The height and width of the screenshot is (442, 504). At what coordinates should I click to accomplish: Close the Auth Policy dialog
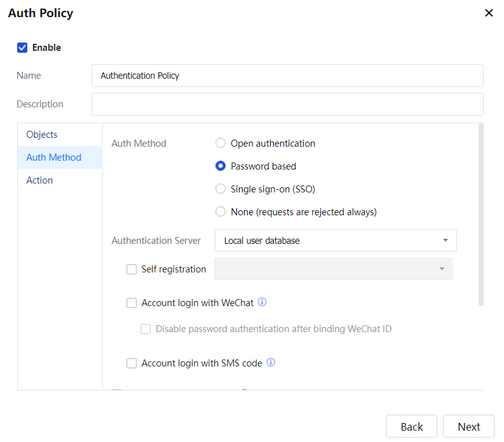click(489, 13)
